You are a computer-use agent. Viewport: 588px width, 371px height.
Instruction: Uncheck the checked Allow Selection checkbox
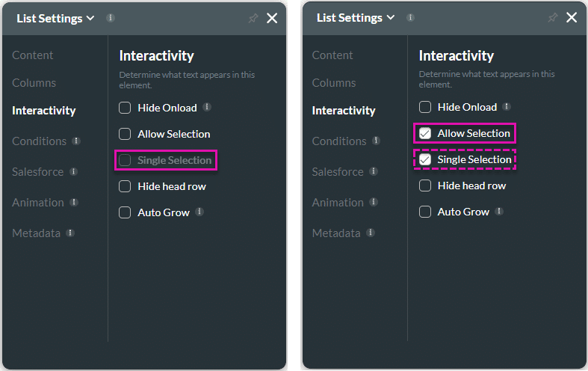[x=425, y=133]
